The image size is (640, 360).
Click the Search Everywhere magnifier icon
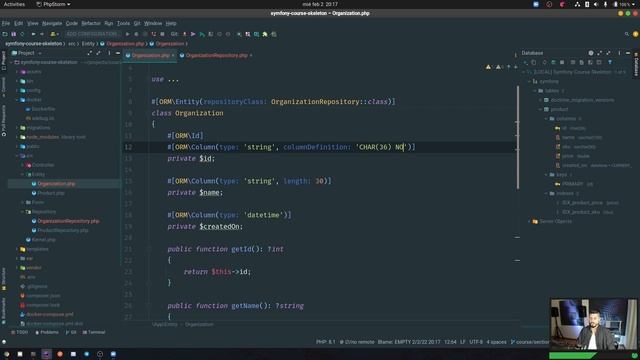click(x=627, y=34)
